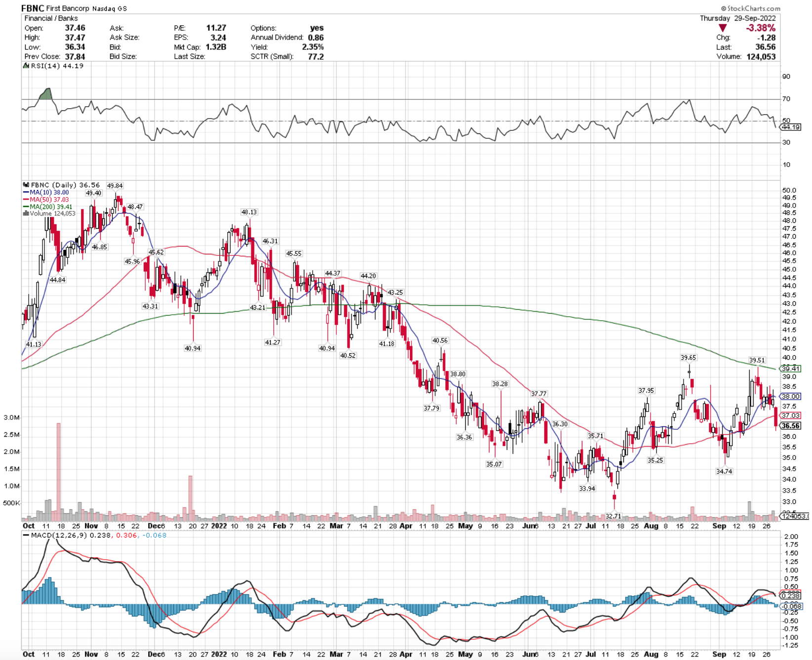Viewport: 812px width, 660px height.
Task: Click the P/E value 11.27
Action: (216, 28)
